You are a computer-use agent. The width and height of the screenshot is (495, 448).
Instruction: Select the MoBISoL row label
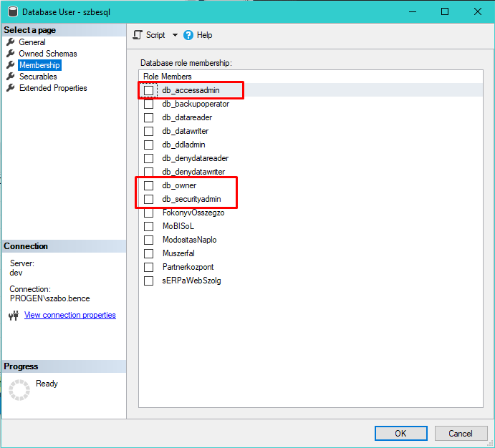click(x=178, y=226)
